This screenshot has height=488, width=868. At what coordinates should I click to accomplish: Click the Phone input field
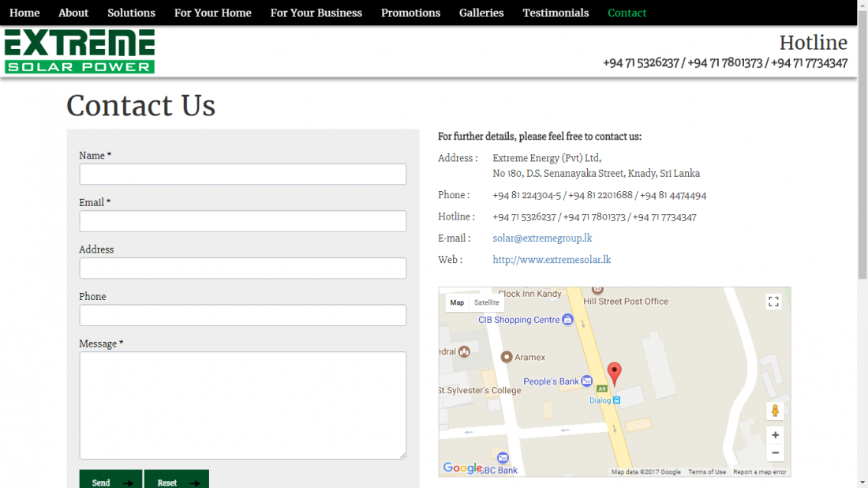(x=242, y=315)
